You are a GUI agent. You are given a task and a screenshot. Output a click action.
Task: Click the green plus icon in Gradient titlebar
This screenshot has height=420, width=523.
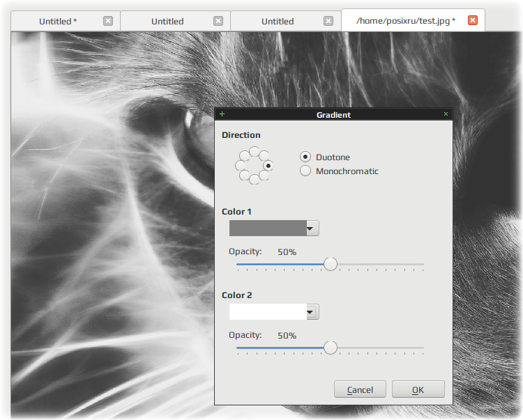[222, 114]
